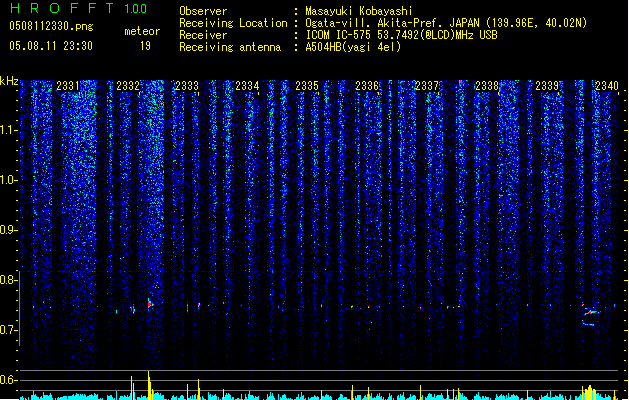Click the 2339 time marker

tap(547, 86)
